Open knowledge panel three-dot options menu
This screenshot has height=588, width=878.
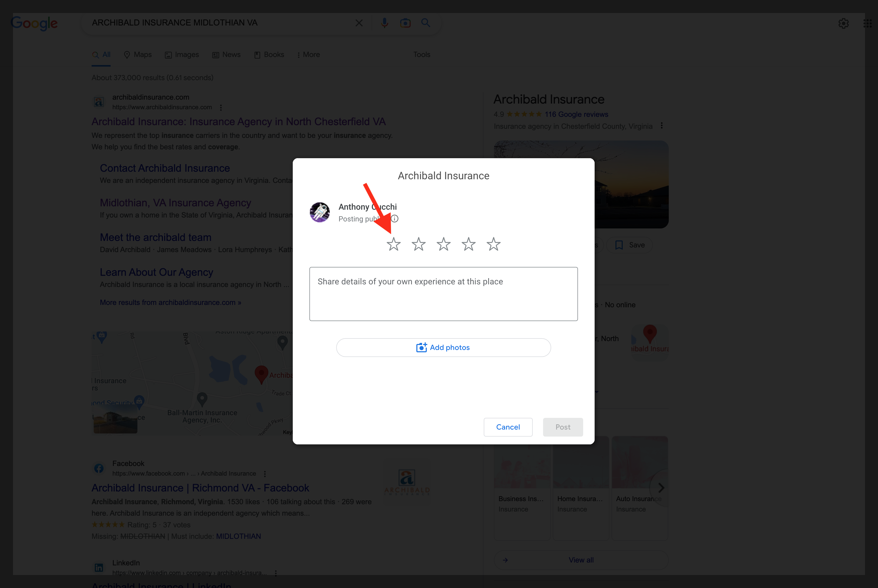point(661,126)
